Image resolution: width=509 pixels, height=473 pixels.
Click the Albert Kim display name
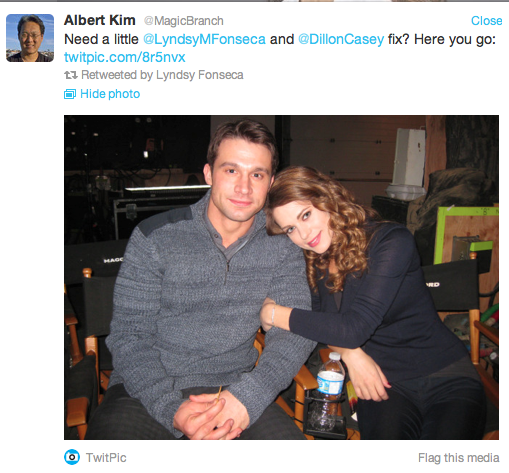(x=100, y=20)
